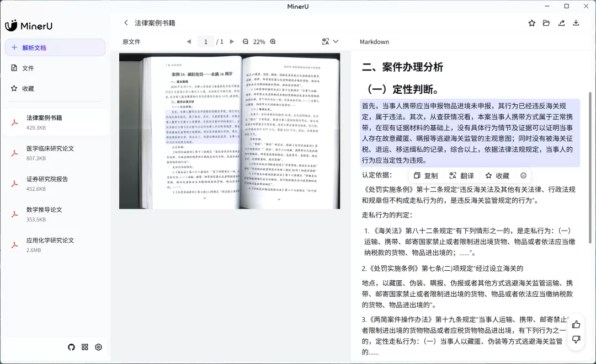The height and width of the screenshot is (364, 596).
Task: Click 收藏 star on the paragraph toolbar
Action: 497,175
